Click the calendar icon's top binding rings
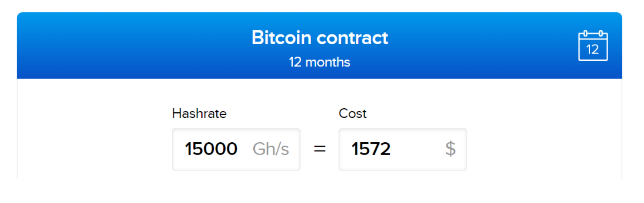Viewport: 644px width, 203px height. pos(593,34)
